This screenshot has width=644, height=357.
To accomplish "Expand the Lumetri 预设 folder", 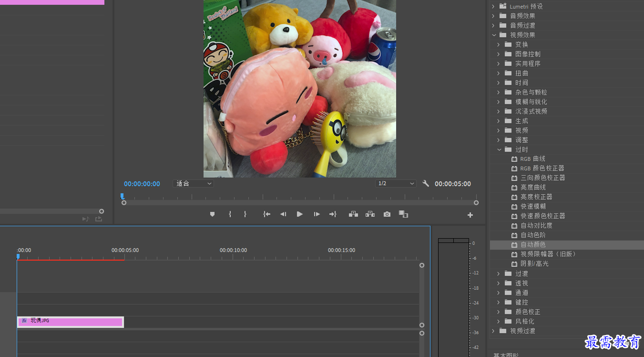I will click(493, 6).
